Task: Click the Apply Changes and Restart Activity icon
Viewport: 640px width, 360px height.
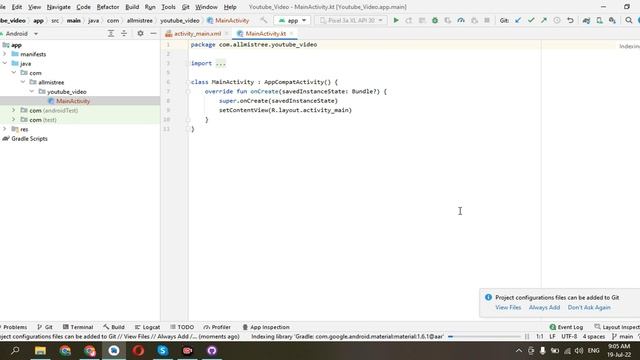Action: click(x=409, y=20)
